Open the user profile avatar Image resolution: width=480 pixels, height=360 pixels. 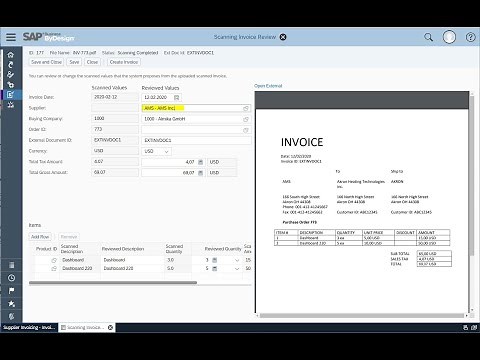[449, 37]
